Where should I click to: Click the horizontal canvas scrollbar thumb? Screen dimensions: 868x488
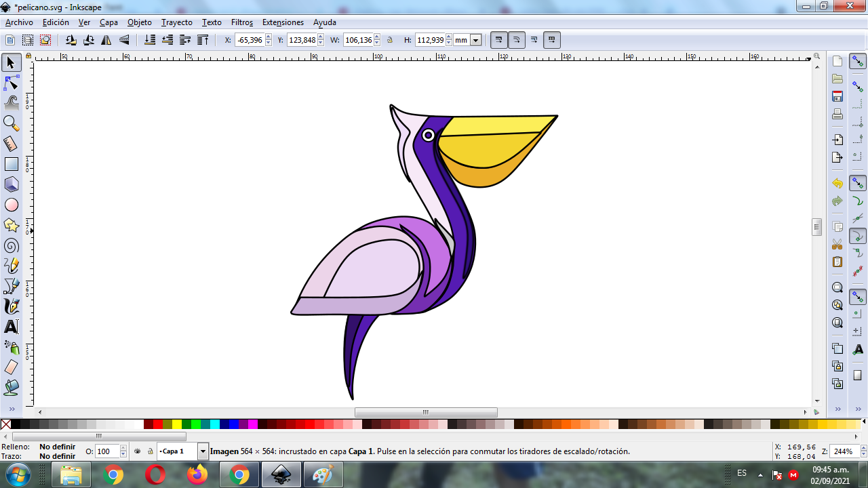pos(426,412)
